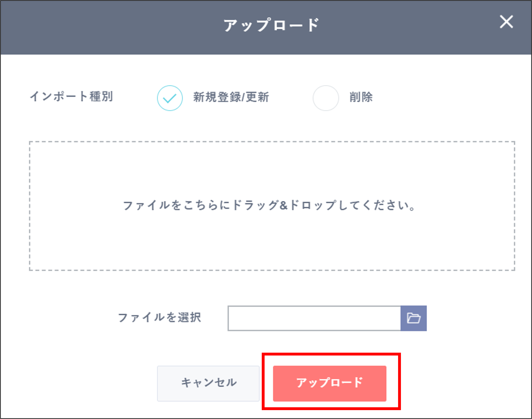Viewport: 532px width, 419px height.
Task: Click the blue checkmark in the selected radio
Action: click(x=170, y=98)
